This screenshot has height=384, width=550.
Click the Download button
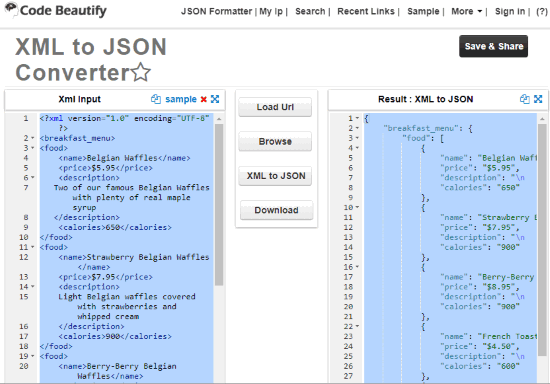click(x=276, y=210)
